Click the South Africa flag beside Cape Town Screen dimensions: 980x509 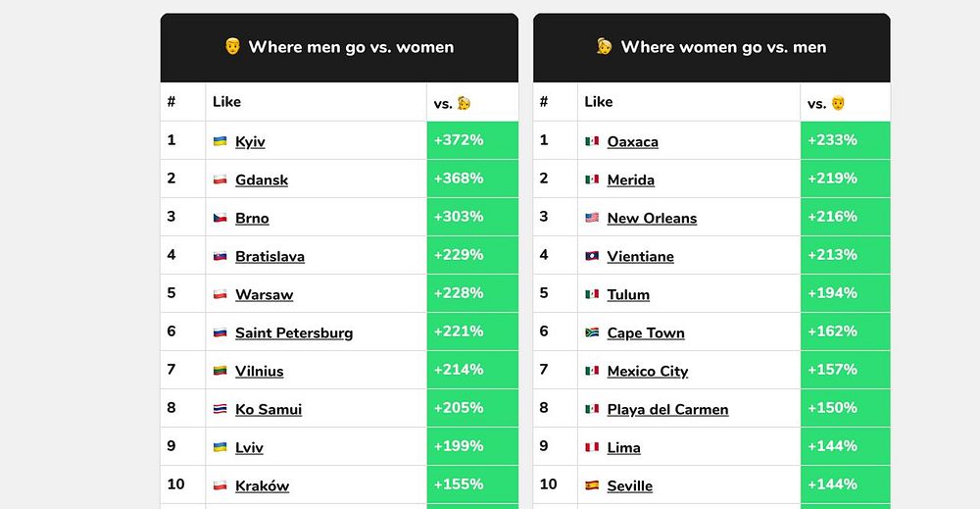(592, 332)
